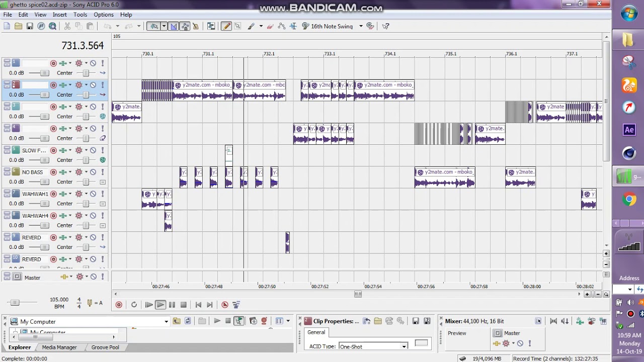Switch to the Groove Pool tab
The width and height of the screenshot is (644, 362).
[x=105, y=347]
